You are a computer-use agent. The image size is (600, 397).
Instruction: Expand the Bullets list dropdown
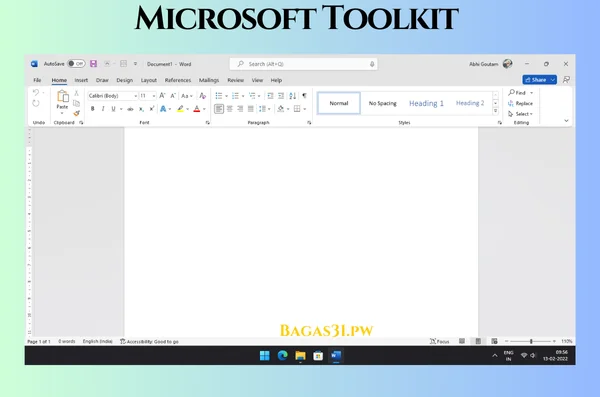(x=226, y=96)
